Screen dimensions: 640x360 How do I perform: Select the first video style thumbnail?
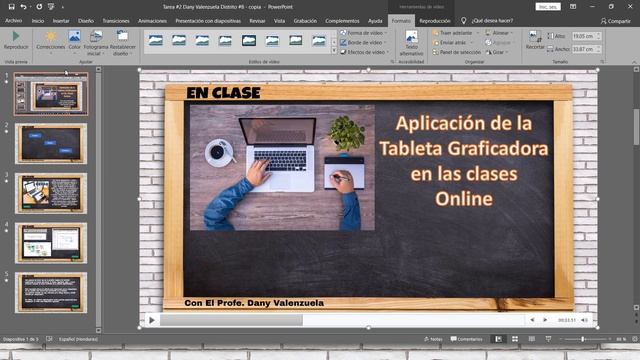tap(156, 40)
